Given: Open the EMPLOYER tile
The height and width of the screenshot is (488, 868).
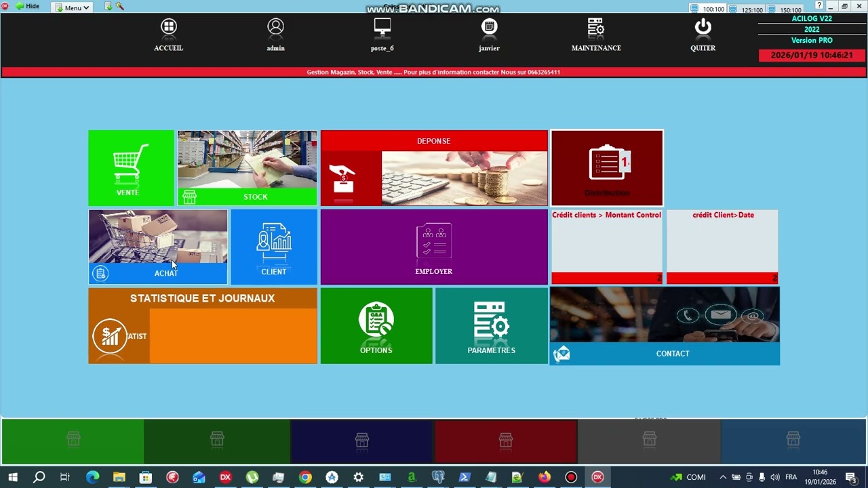Looking at the screenshot, I should [x=434, y=247].
